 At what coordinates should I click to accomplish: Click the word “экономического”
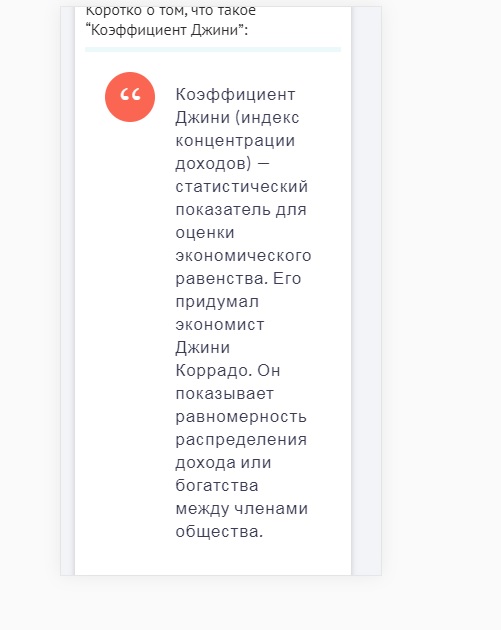coord(243,256)
